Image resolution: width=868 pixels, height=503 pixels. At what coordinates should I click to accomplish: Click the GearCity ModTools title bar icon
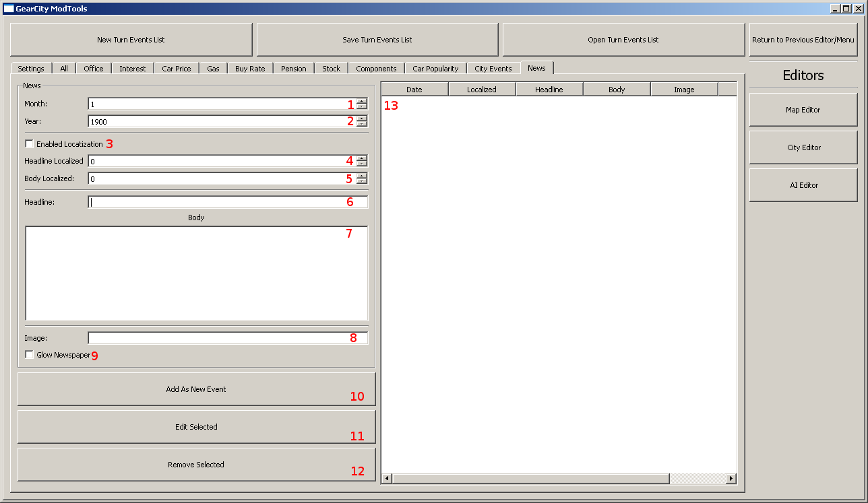tap(9, 9)
